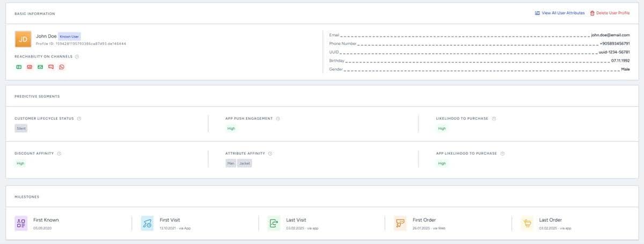Click the red trash icon beside Delete User Profile

coord(592,13)
